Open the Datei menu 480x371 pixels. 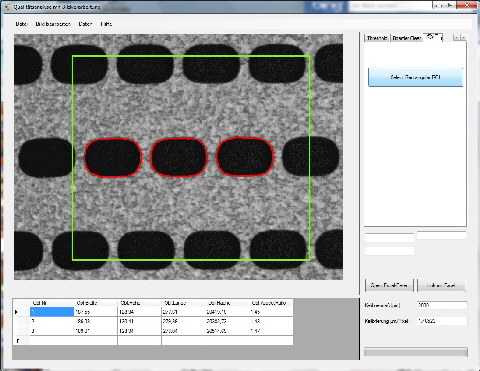tap(21, 24)
